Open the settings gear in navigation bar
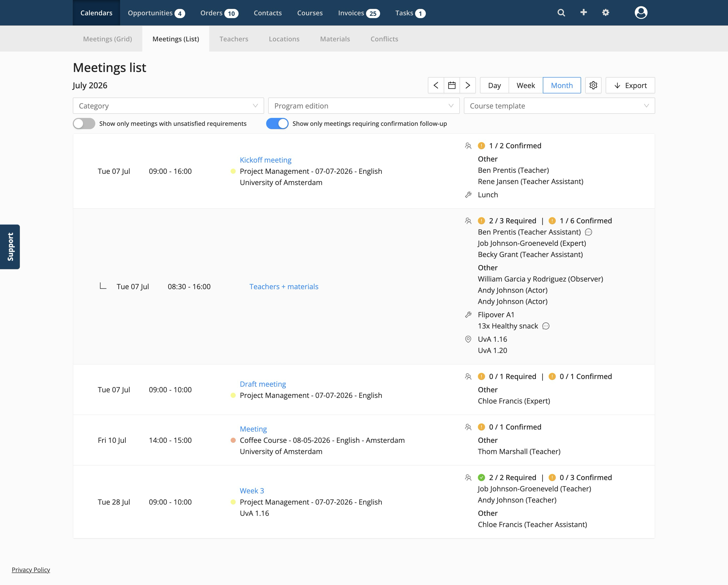This screenshot has width=728, height=585. [x=606, y=13]
